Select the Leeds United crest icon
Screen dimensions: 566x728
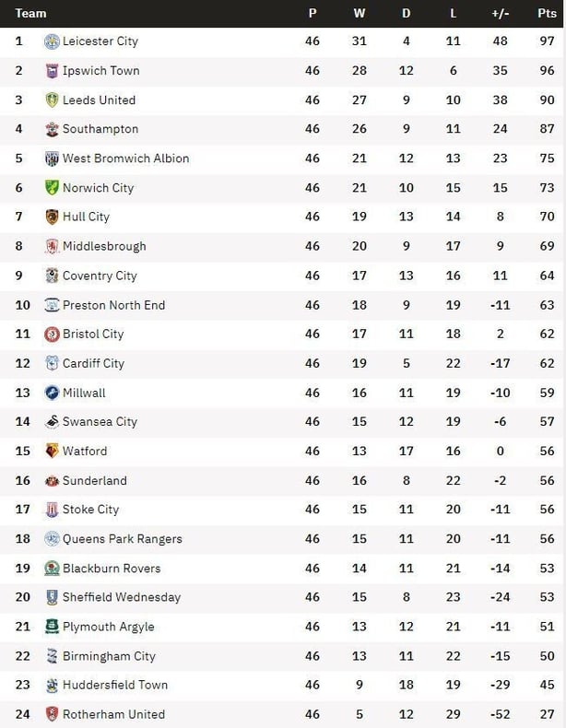[x=52, y=100]
